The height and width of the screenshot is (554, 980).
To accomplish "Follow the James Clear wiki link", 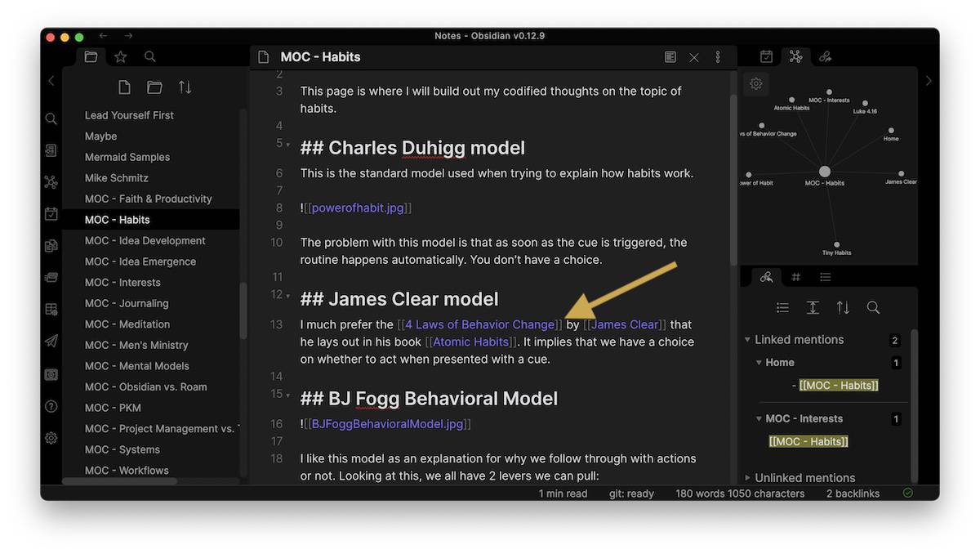I will [625, 324].
